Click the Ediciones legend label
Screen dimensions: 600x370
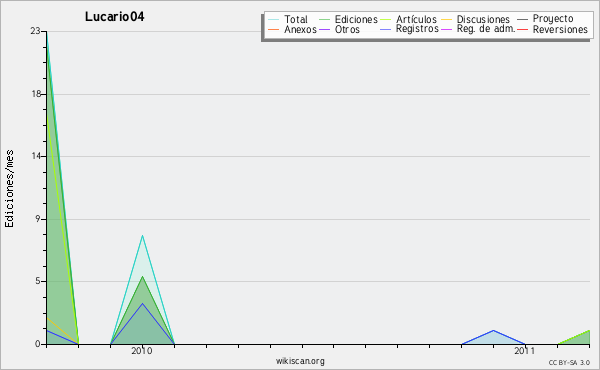point(356,19)
